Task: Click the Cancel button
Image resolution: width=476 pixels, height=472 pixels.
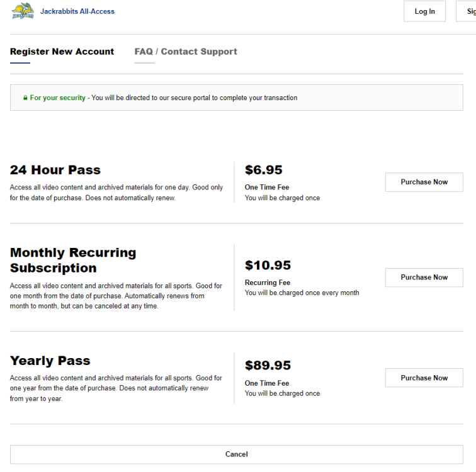Action: (x=237, y=454)
